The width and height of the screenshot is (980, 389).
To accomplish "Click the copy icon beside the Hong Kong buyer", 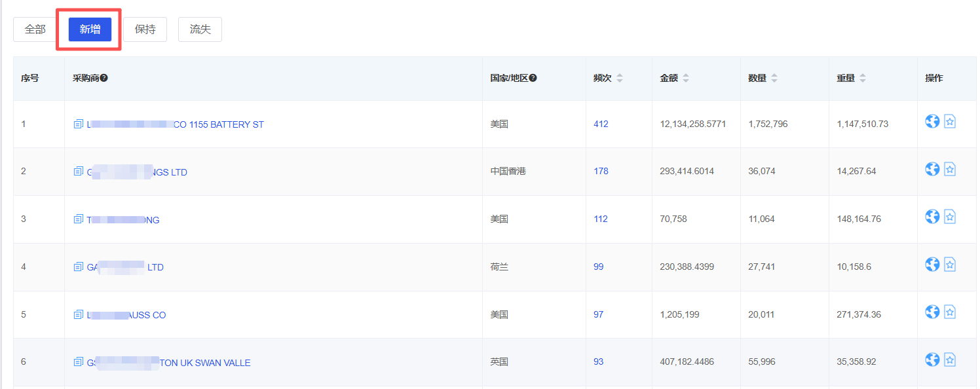I will pyautogui.click(x=79, y=172).
